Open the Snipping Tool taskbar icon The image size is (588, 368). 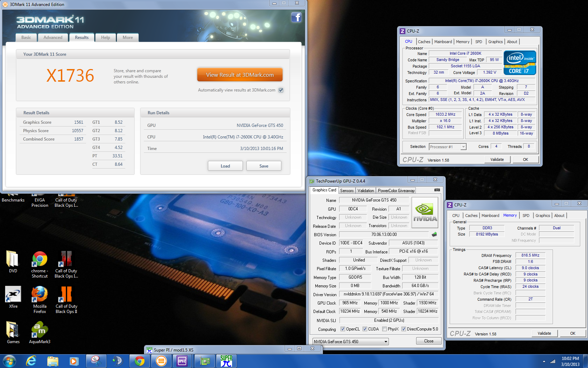(x=96, y=361)
